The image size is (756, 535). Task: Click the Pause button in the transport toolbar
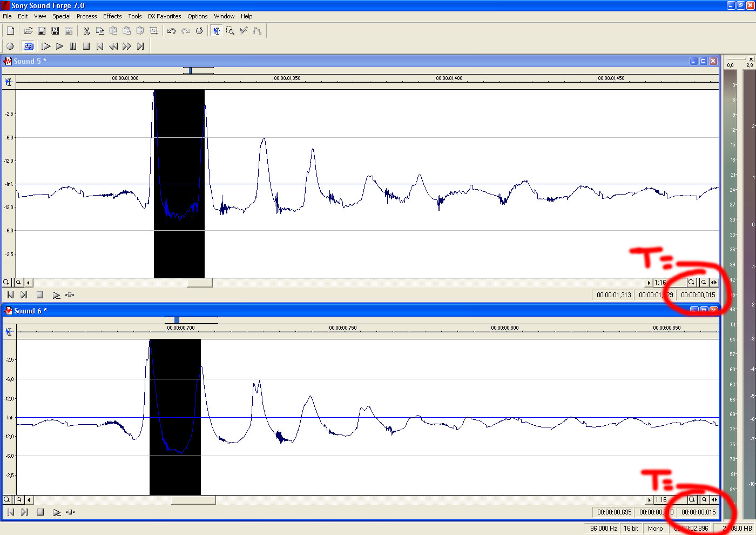click(x=73, y=46)
